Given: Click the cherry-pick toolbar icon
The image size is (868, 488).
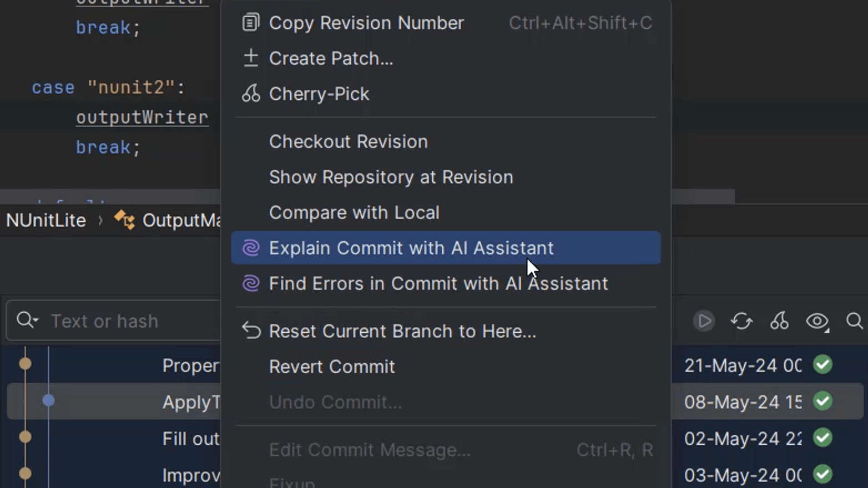Looking at the screenshot, I should coord(779,321).
